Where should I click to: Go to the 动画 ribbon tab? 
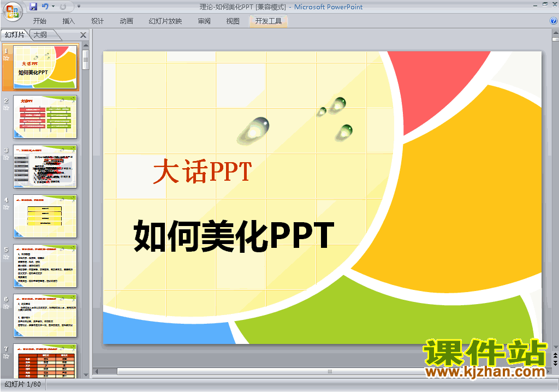click(x=126, y=21)
